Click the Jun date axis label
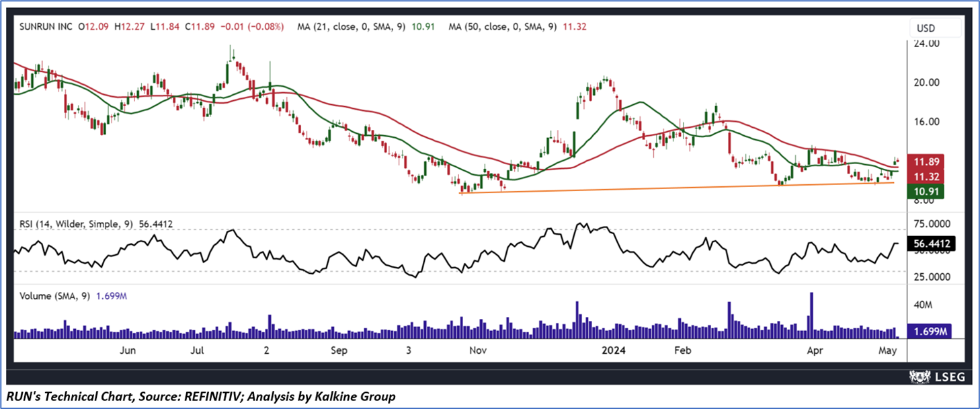The width and height of the screenshot is (980, 409). pyautogui.click(x=128, y=350)
